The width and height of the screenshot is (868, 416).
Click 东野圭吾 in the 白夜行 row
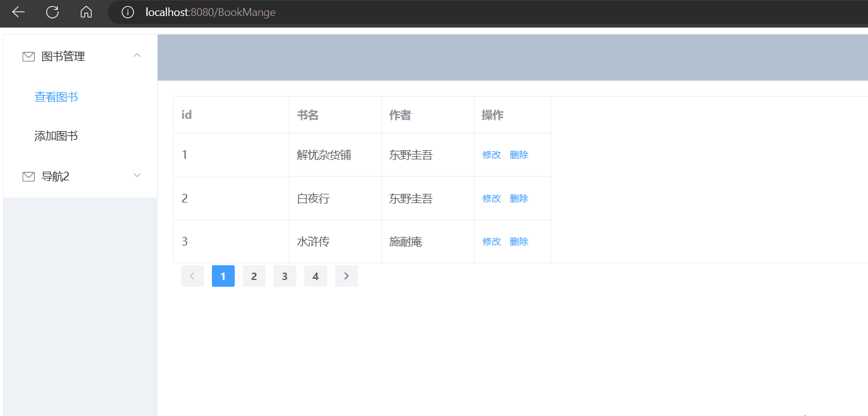tap(411, 199)
